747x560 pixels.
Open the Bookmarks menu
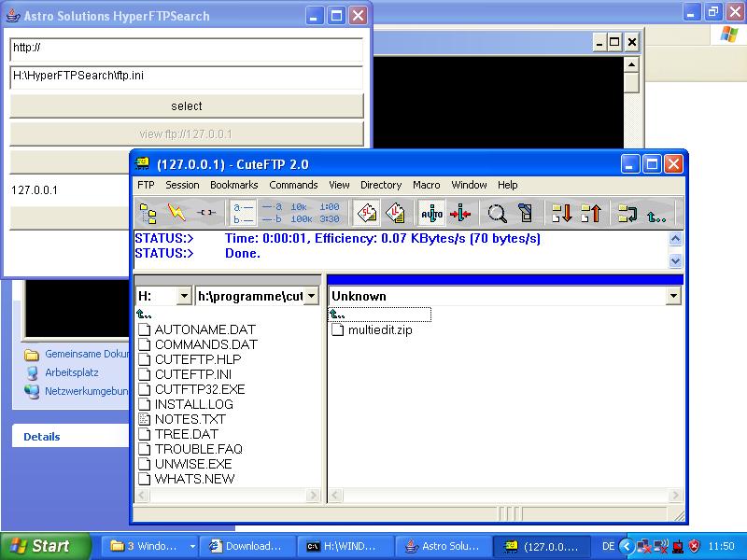point(234,185)
